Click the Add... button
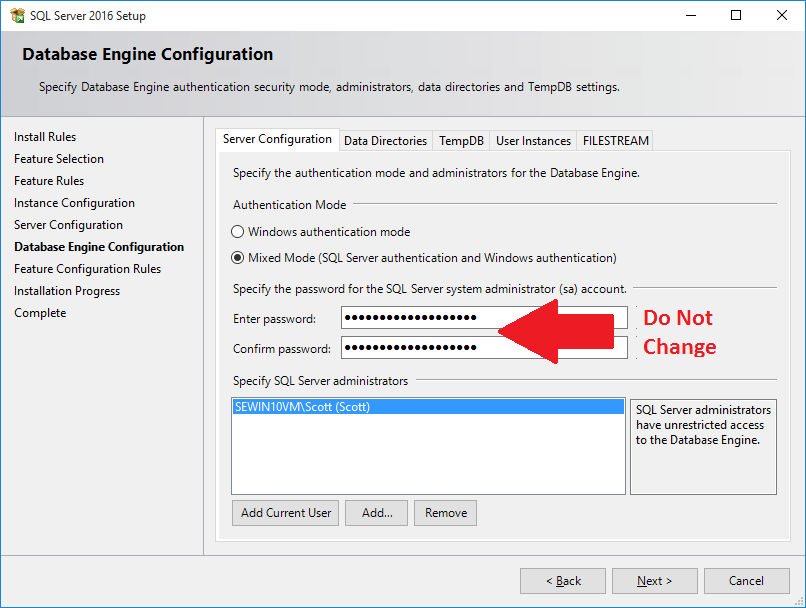This screenshot has height=608, width=806. pyautogui.click(x=376, y=512)
